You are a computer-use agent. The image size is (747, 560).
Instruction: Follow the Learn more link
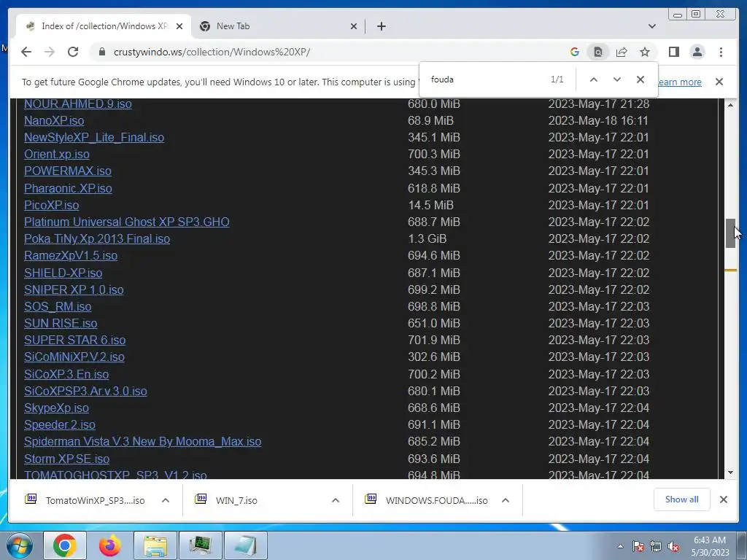(680, 82)
